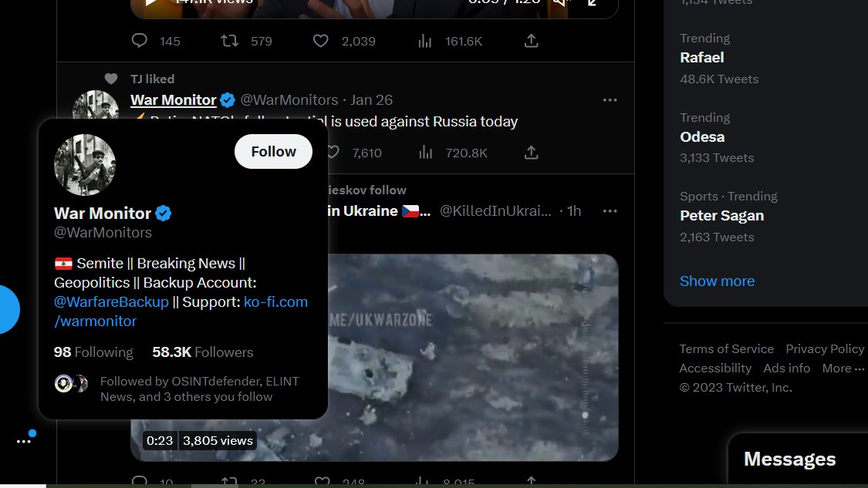The image size is (868, 488).
Task: Open War Monitor's verified badge in hover card
Action: (164, 214)
